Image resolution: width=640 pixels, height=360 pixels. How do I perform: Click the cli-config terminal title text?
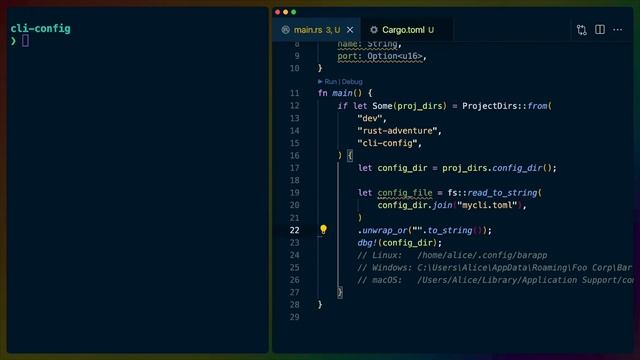40,29
